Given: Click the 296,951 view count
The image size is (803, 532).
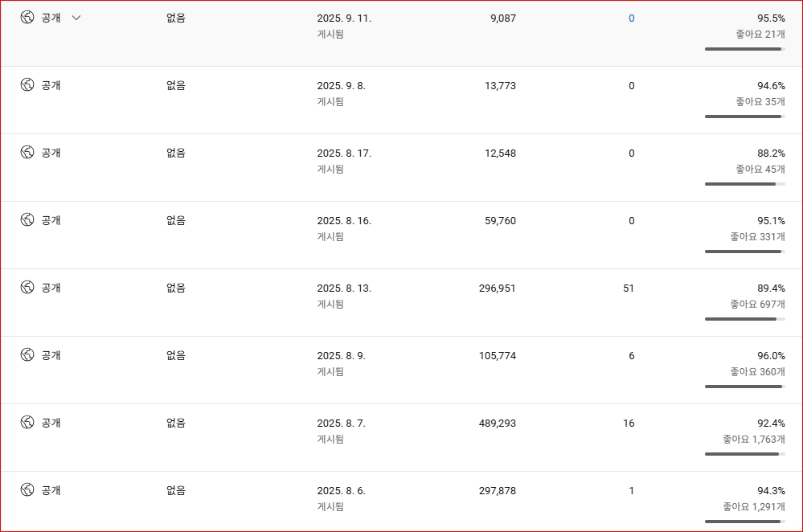Looking at the screenshot, I should [x=498, y=289].
